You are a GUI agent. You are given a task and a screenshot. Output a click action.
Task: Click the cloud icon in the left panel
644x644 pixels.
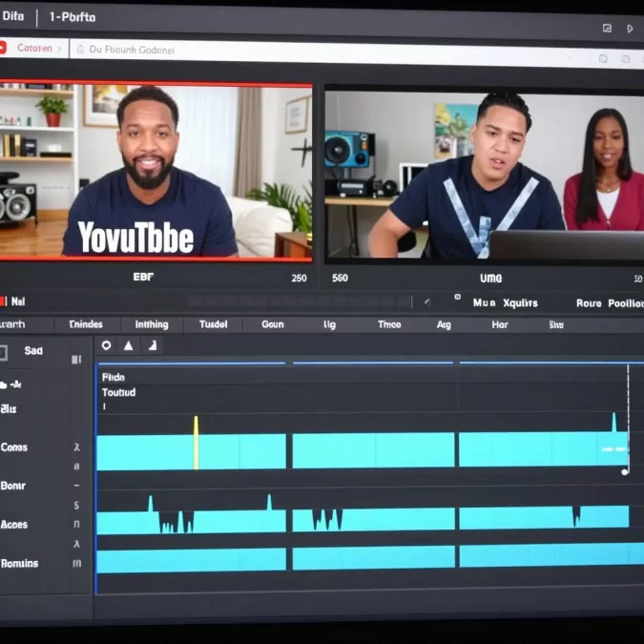[x=3, y=384]
